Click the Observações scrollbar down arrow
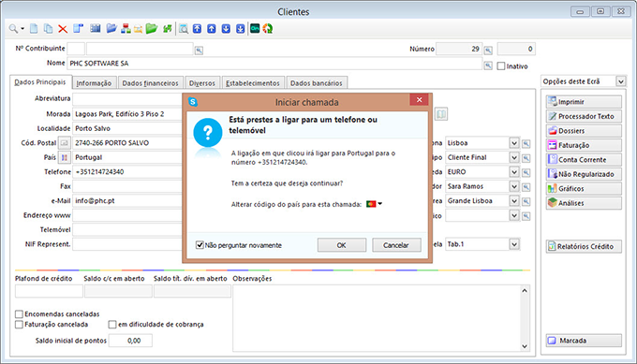Viewport: 637px width, 364px height. [x=525, y=346]
